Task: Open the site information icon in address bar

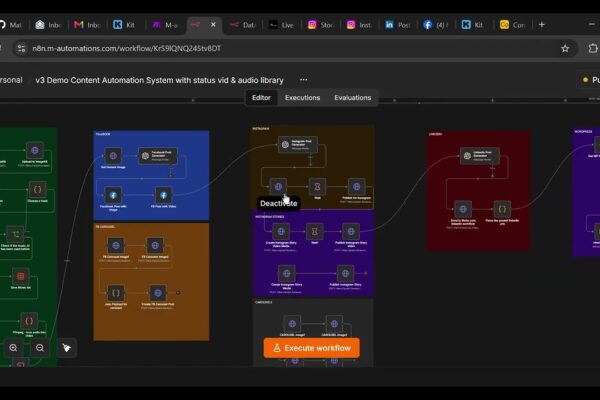Action: click(21, 48)
